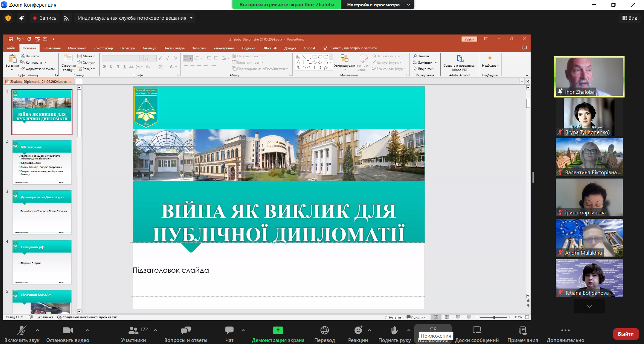
Task: Open View (Вид) layout button
Action: 630,18
